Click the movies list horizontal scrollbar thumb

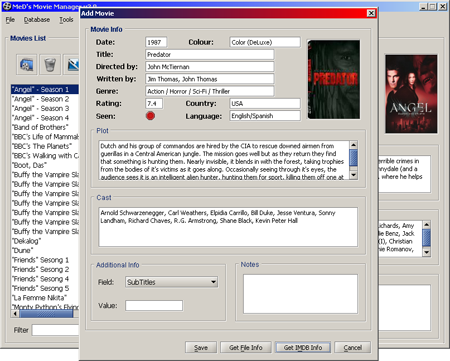(46, 314)
